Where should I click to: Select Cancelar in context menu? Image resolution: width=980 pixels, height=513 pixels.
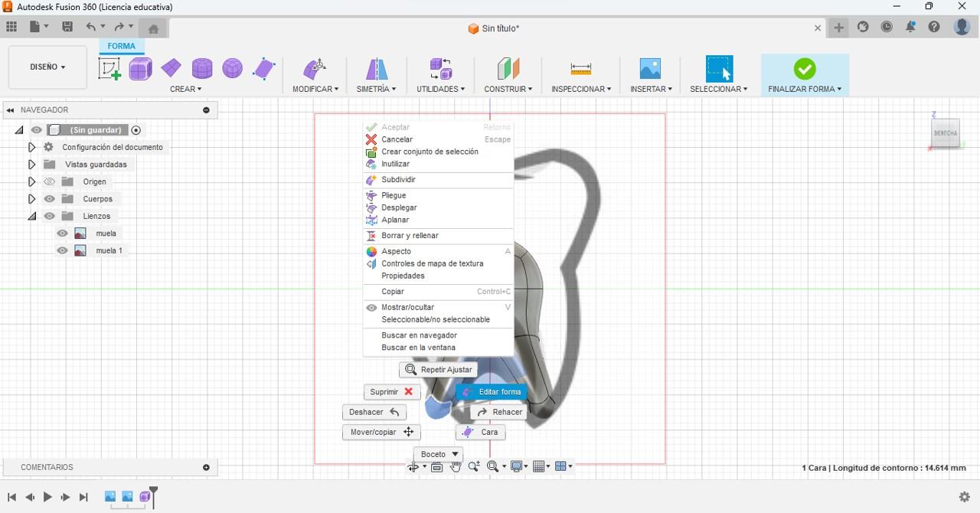point(438,139)
